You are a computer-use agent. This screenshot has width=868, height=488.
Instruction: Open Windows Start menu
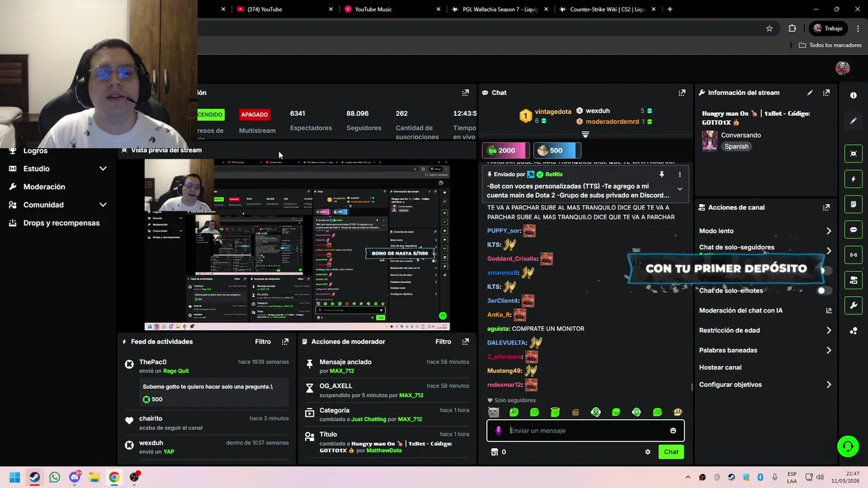point(14,477)
